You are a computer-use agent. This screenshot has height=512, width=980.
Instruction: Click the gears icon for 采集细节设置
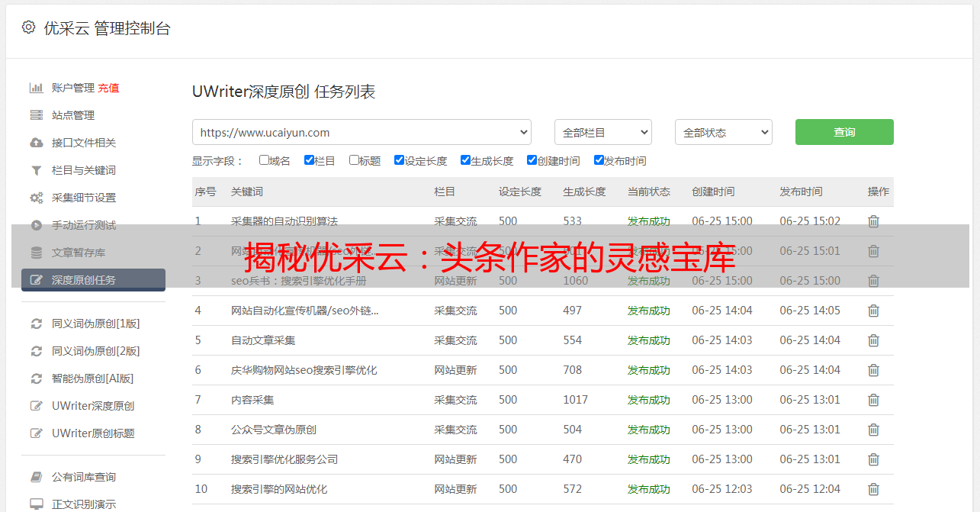pyautogui.click(x=36, y=198)
